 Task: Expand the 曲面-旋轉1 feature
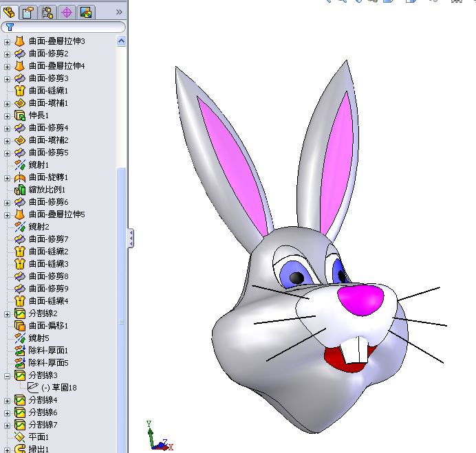7,178
